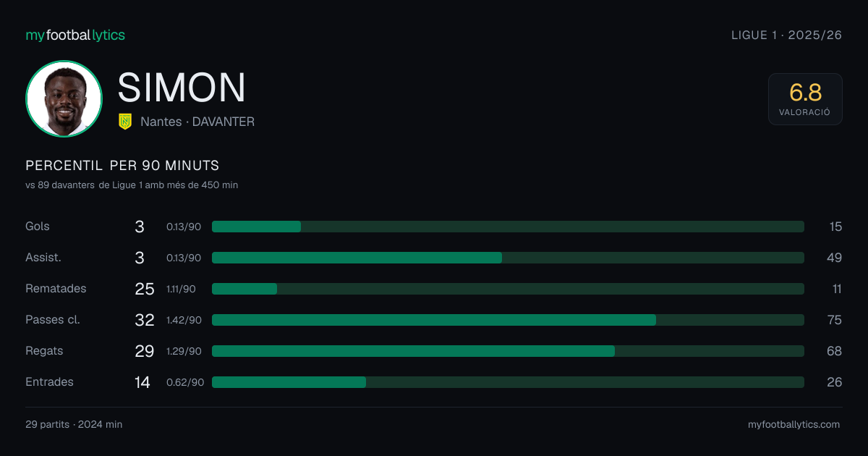Click the 6.8 Valoració rating badge
The width and height of the screenshot is (868, 456).
(805, 99)
